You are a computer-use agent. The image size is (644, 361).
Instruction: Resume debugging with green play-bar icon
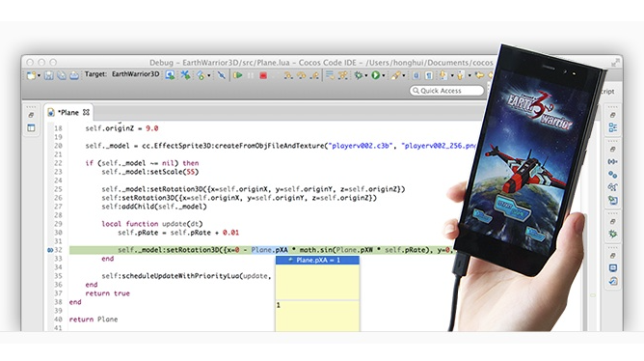coord(237,75)
